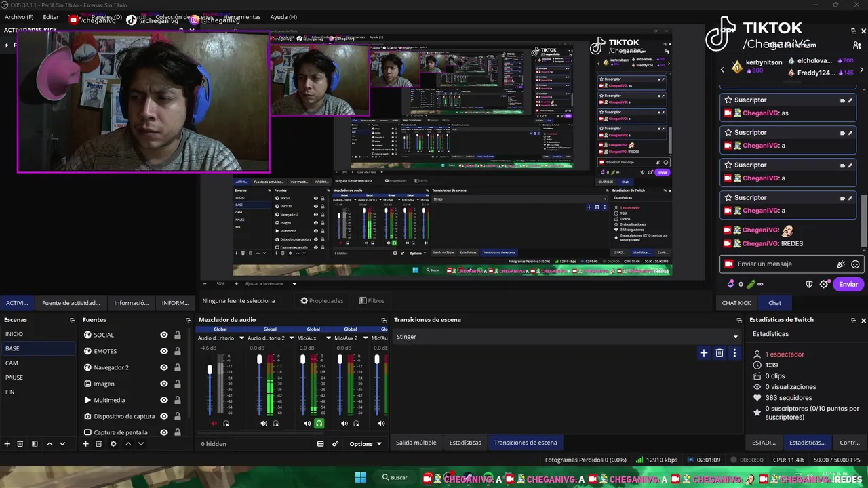This screenshot has height=488, width=868.
Task: Mute the Mic/Aux 2 speaker icon
Action: [x=344, y=424]
